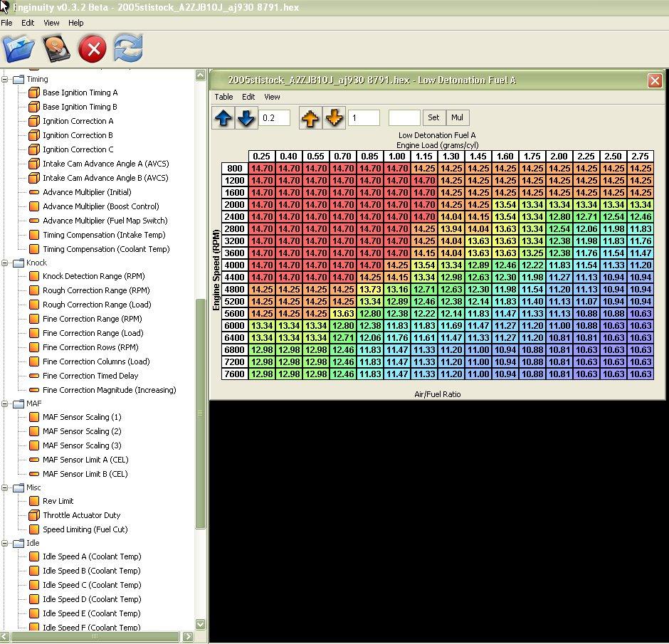The width and height of the screenshot is (669, 644).
Task: Click the blue up arrow increment button
Action: [223, 118]
